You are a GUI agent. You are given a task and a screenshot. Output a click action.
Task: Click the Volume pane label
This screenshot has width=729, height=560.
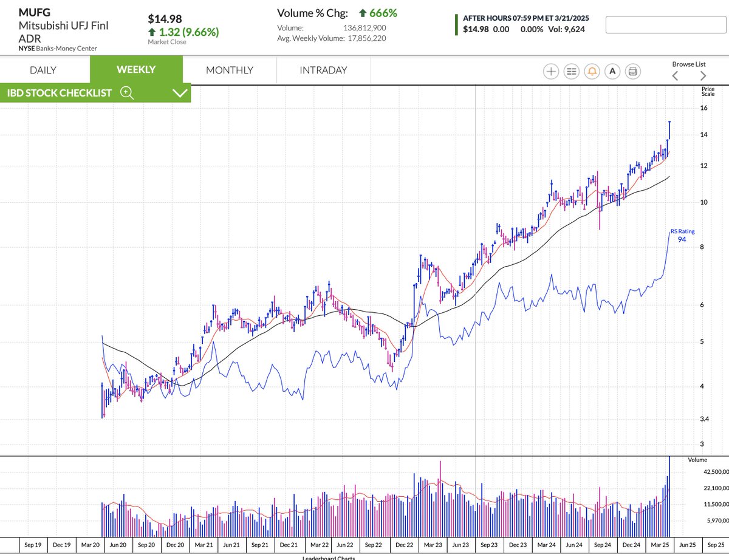697,460
